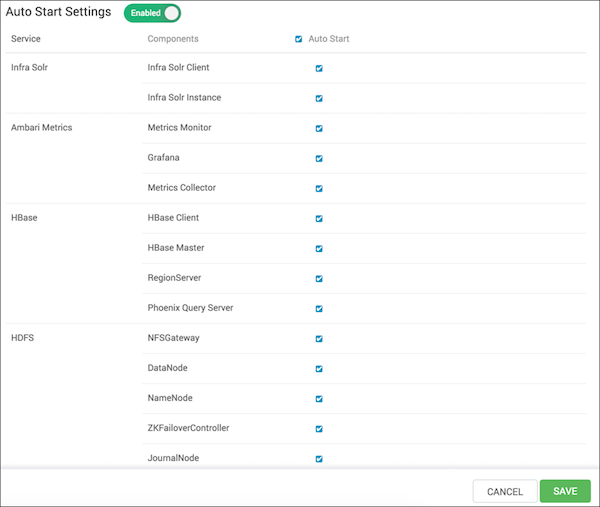
Task: Uncheck auto start for Metrics Collector
Action: tap(319, 189)
